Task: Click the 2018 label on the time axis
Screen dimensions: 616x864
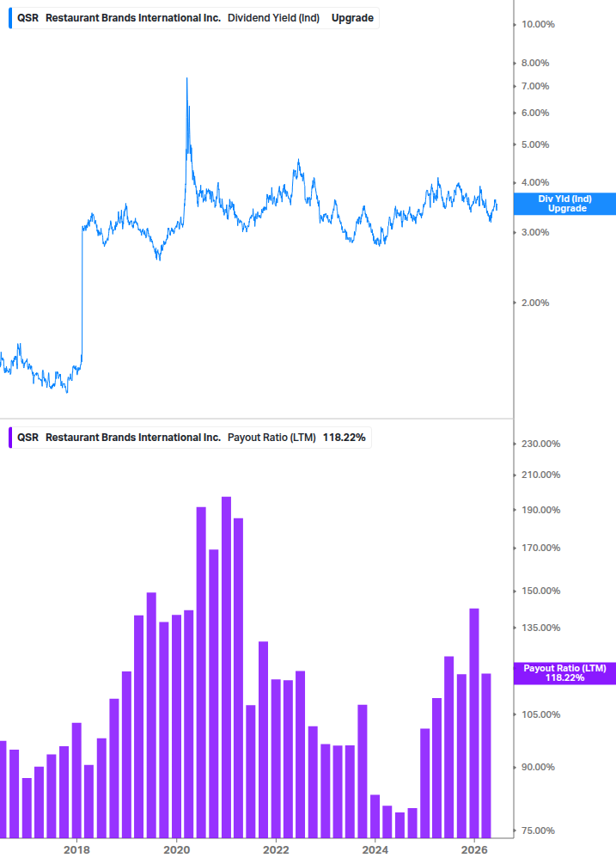Action: [x=76, y=850]
